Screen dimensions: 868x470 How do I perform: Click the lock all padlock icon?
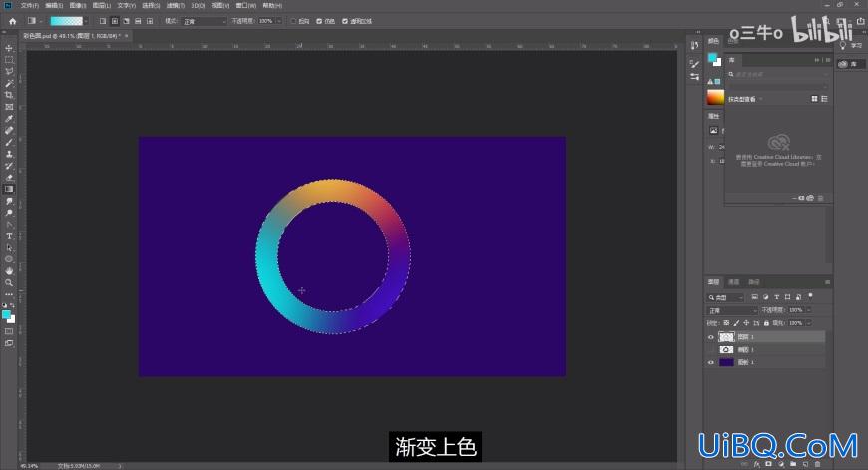(x=766, y=322)
